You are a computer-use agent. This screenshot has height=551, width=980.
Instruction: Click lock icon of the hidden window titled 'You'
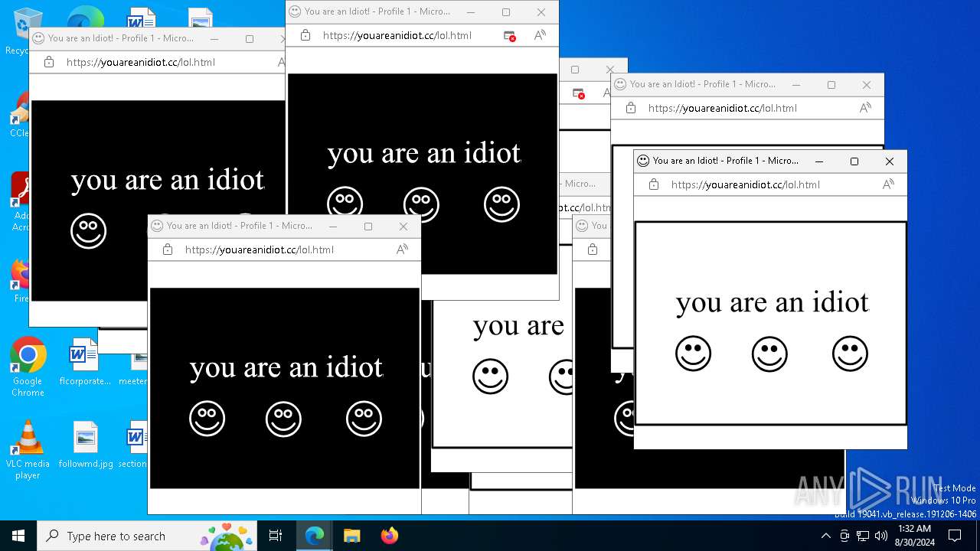593,249
